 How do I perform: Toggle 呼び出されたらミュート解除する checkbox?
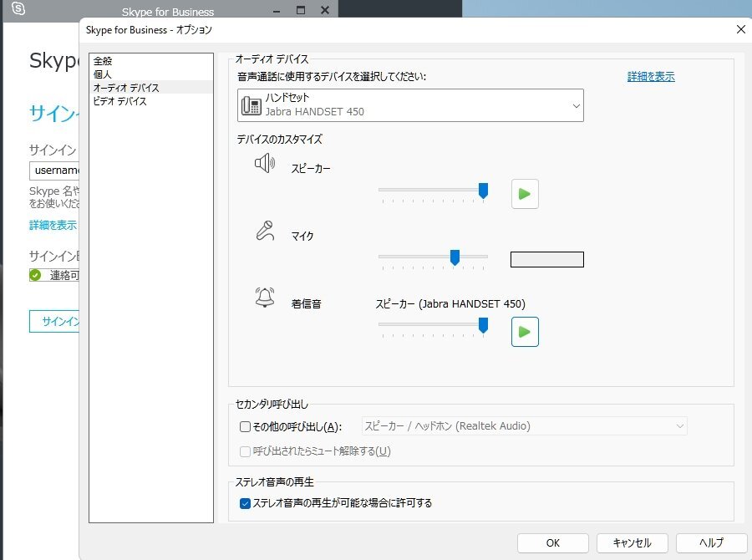pyautogui.click(x=245, y=451)
